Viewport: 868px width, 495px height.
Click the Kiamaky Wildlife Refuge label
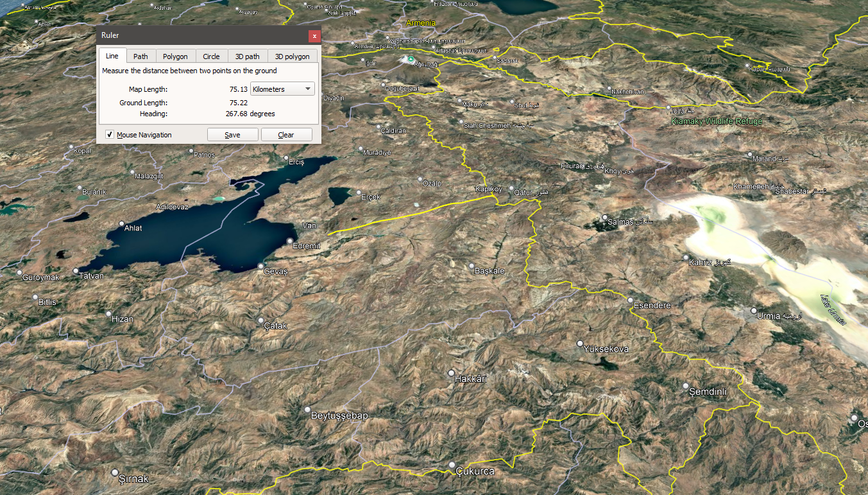(717, 121)
